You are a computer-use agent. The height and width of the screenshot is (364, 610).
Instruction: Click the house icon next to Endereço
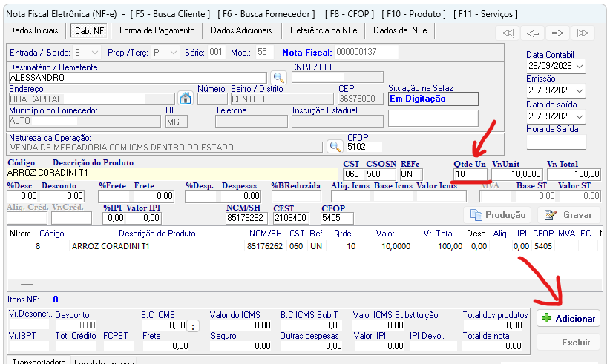click(186, 98)
